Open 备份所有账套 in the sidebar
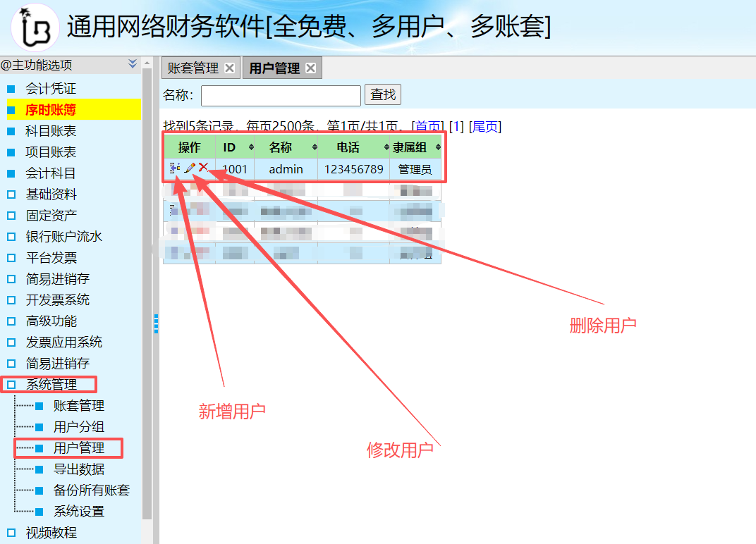The height and width of the screenshot is (544, 756). (x=91, y=490)
